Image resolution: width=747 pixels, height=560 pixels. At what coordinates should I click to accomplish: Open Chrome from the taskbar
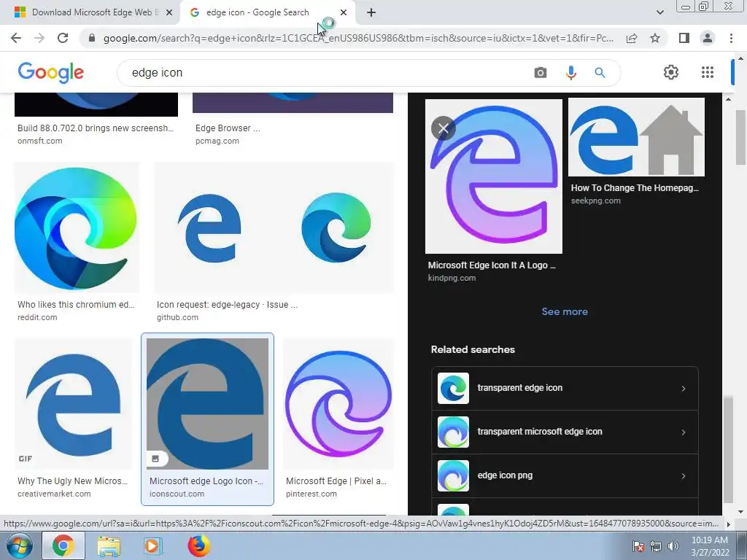tap(63, 546)
